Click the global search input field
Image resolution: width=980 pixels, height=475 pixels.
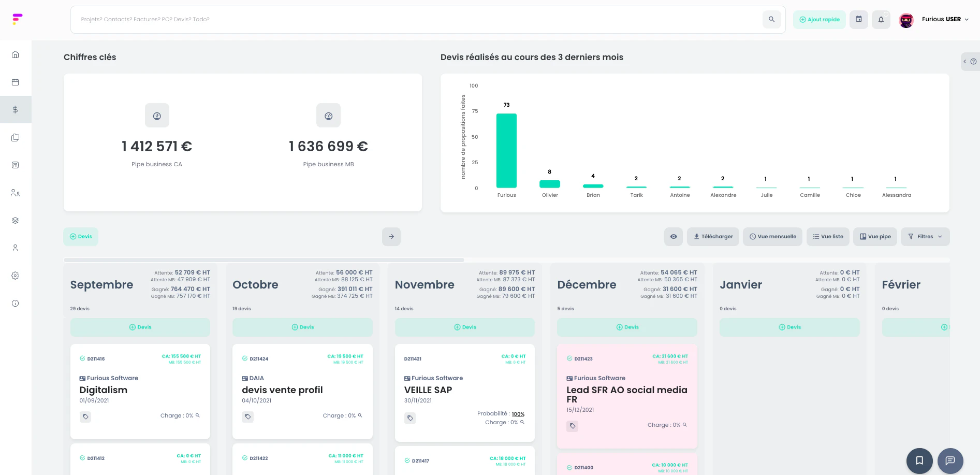(414, 20)
